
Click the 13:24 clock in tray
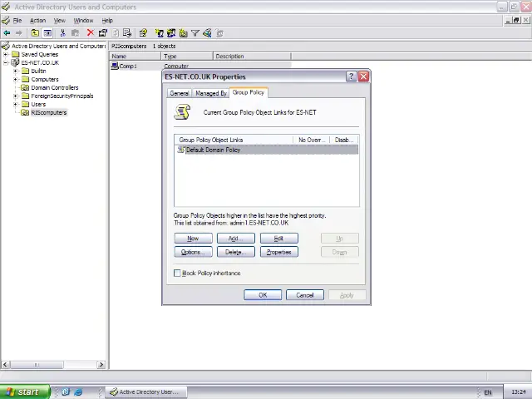[518, 392]
